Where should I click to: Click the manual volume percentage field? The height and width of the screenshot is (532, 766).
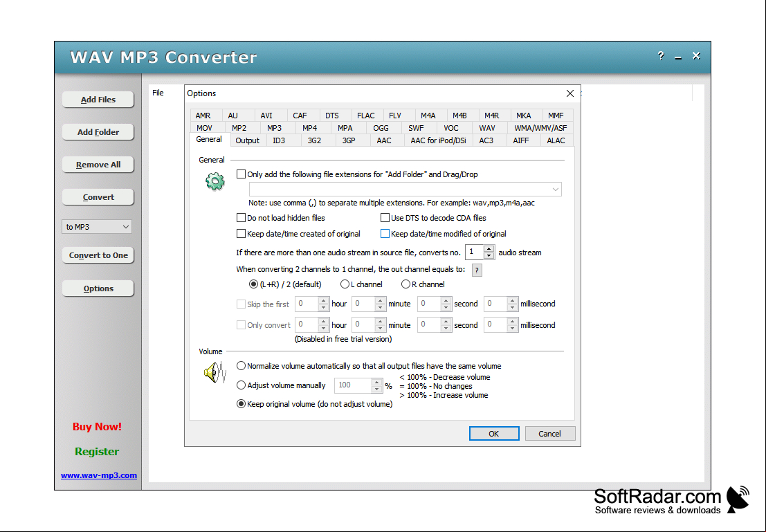pyautogui.click(x=353, y=385)
